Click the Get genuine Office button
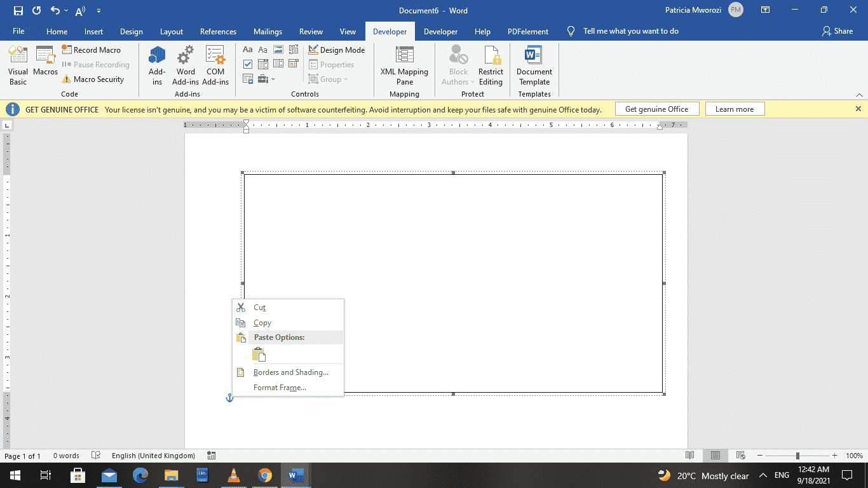This screenshot has width=868, height=488. point(656,109)
